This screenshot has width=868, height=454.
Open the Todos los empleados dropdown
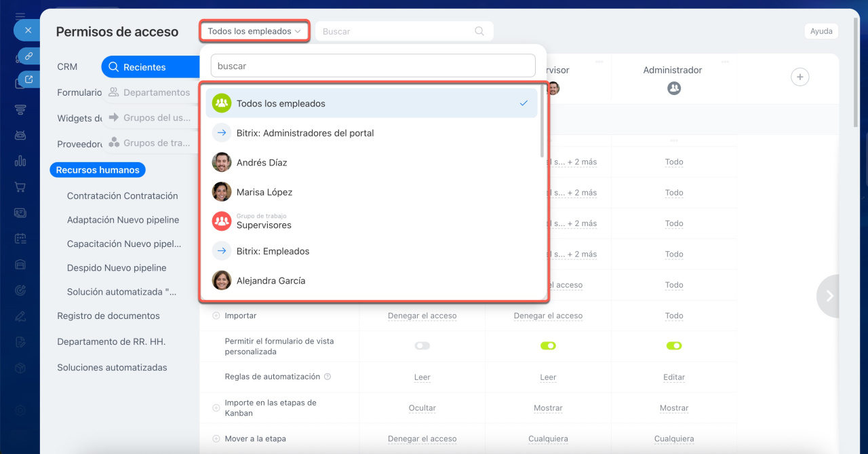click(x=254, y=31)
